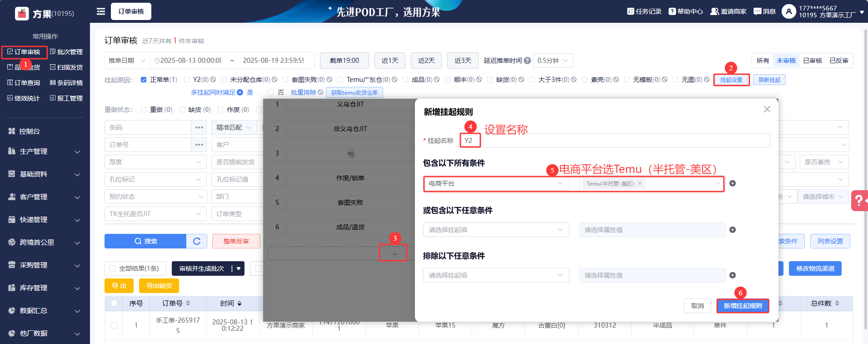
Task: Click the 刷新挂起 button
Action: pyautogui.click(x=769, y=80)
